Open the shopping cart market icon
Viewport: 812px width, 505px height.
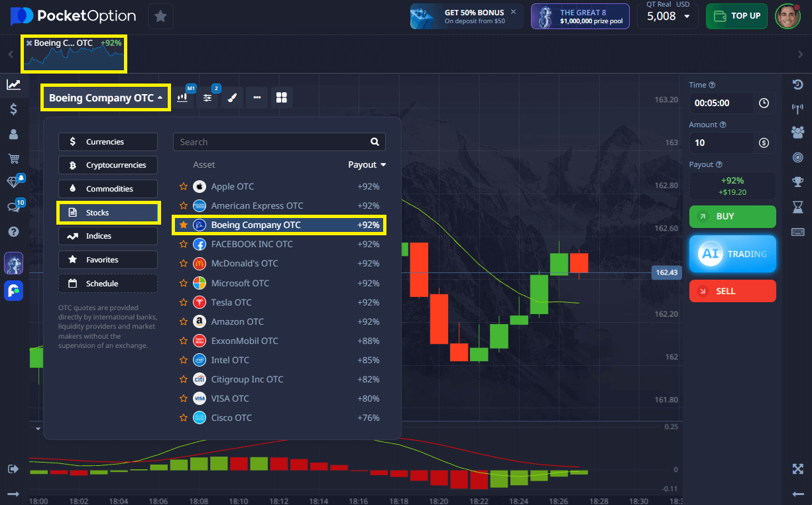pyautogui.click(x=13, y=158)
